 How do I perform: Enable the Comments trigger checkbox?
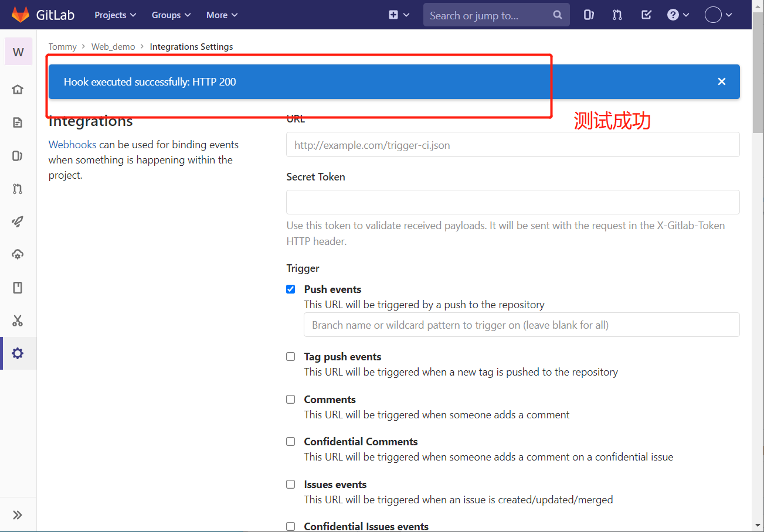[291, 400]
